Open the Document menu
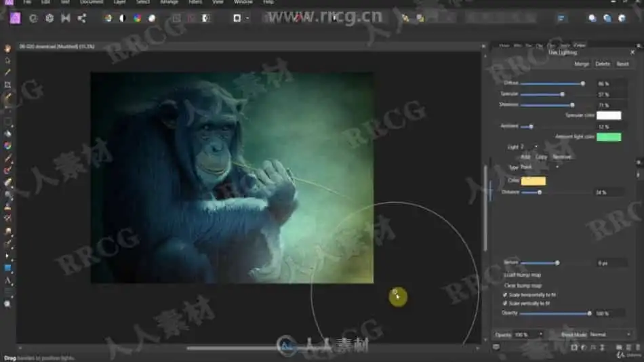This screenshot has height=362, width=644. [92, 2]
